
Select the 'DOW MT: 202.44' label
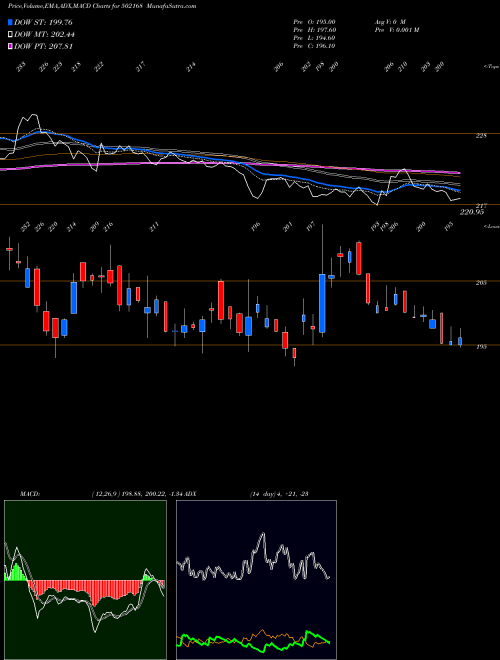(44, 35)
